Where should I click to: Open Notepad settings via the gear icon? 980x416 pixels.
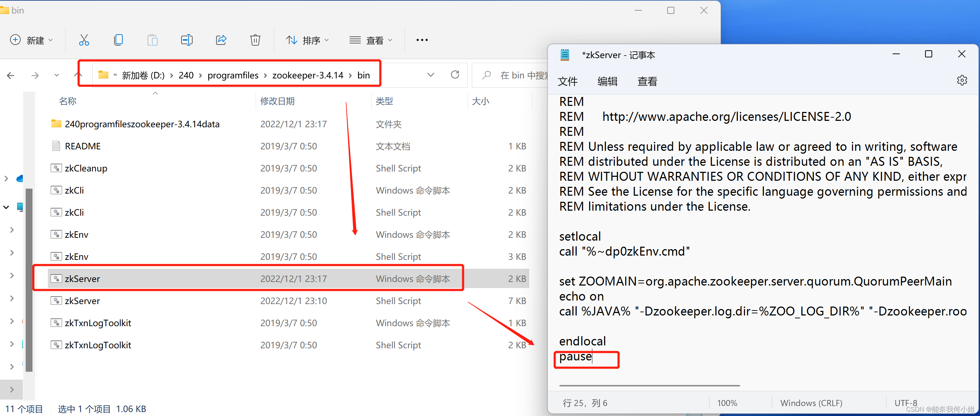tap(962, 80)
